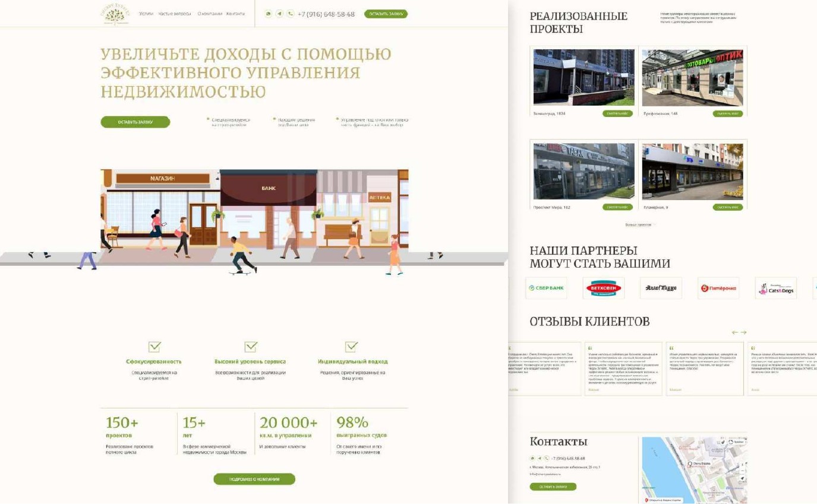The width and height of the screenshot is (817, 504).
Task: Open the Профсоюзная, 148 project photo
Action: pos(693,78)
